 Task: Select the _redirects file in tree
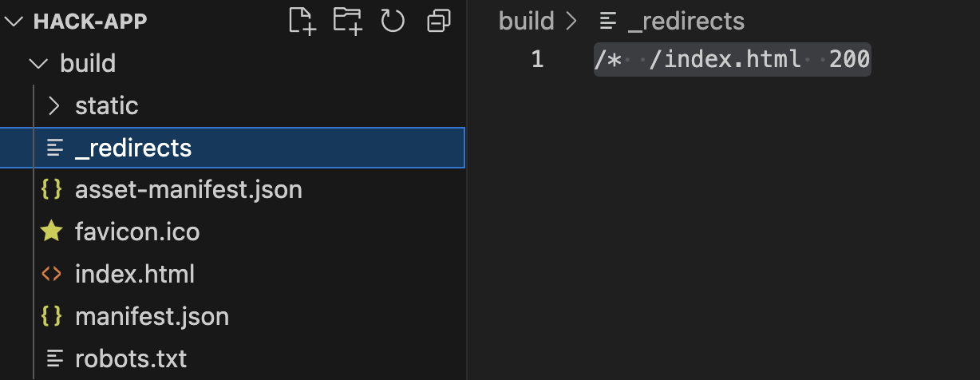[x=232, y=148]
